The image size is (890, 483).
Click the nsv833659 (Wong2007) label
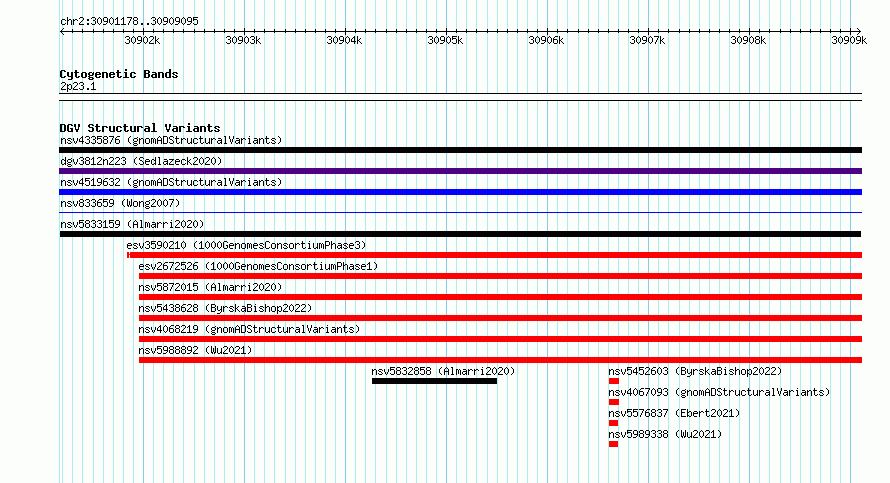coord(120,203)
